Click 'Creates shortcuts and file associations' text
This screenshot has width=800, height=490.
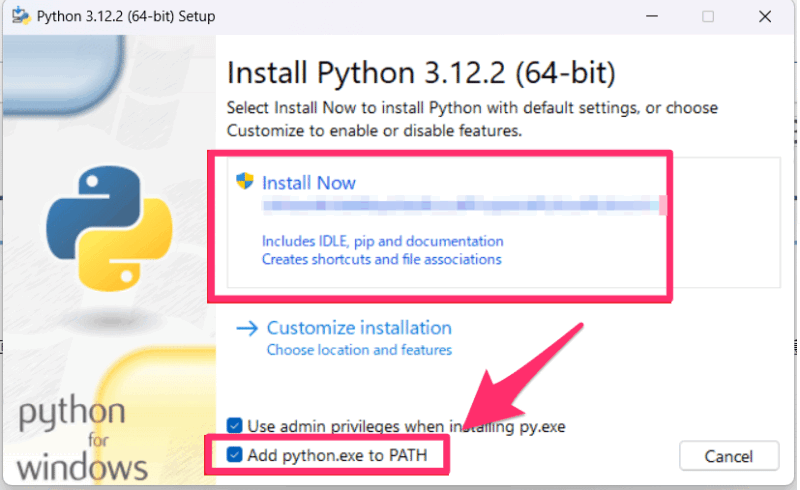click(382, 259)
